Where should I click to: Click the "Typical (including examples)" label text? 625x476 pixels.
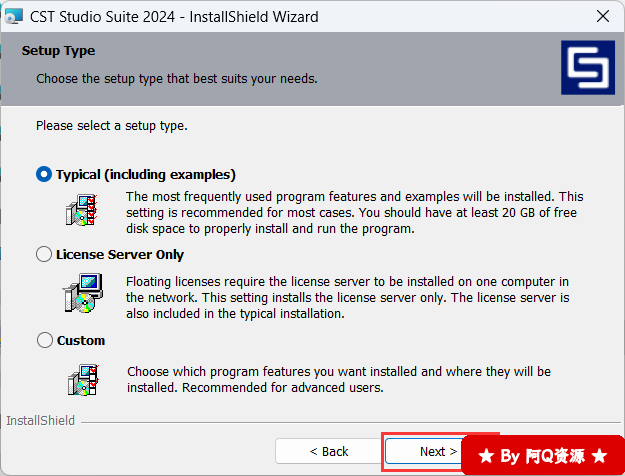146,175
